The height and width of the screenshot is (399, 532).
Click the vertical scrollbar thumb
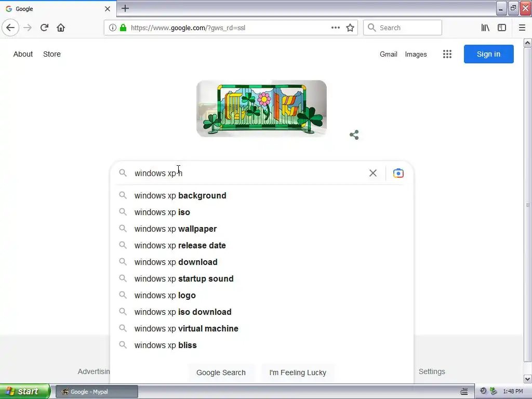tap(527, 205)
